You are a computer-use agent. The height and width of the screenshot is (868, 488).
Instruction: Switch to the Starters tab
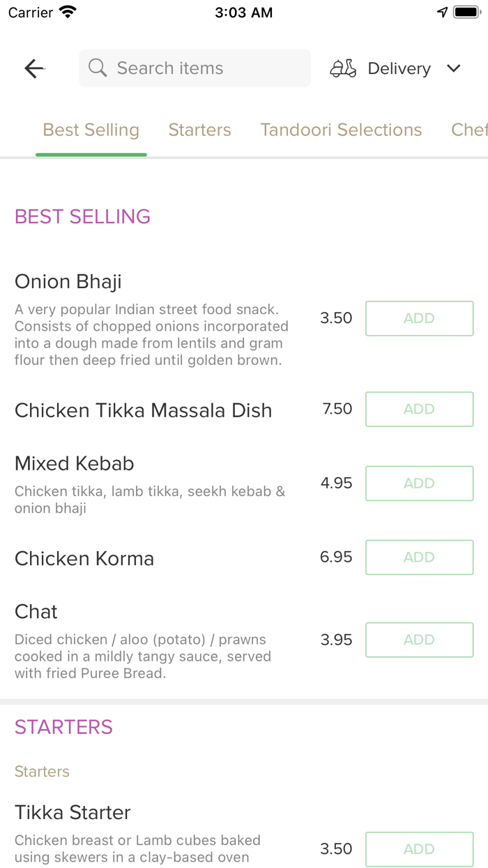pos(199,130)
